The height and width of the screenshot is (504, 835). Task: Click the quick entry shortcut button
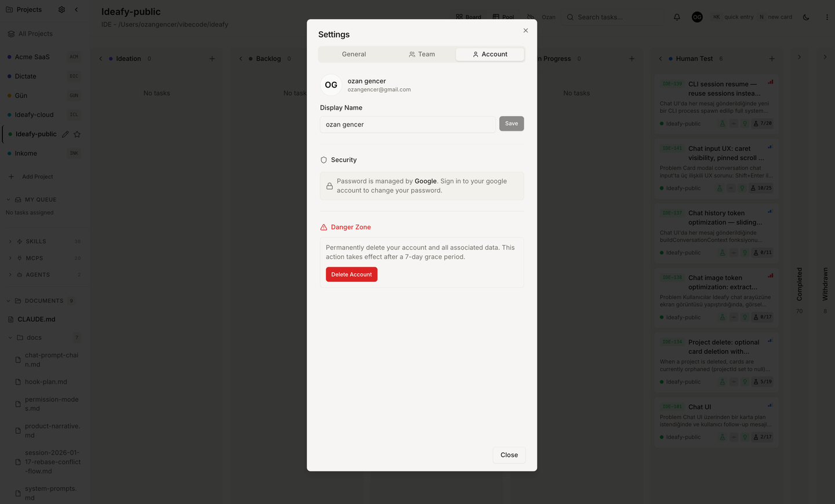(x=733, y=17)
